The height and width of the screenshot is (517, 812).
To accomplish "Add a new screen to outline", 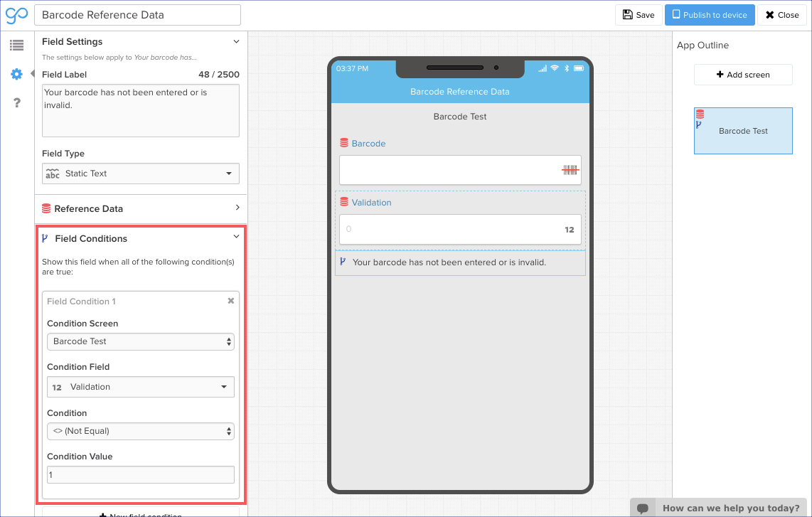I will point(743,75).
